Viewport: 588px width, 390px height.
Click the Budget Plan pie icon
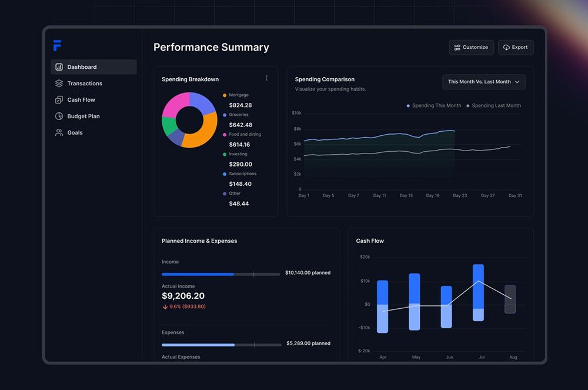59,116
